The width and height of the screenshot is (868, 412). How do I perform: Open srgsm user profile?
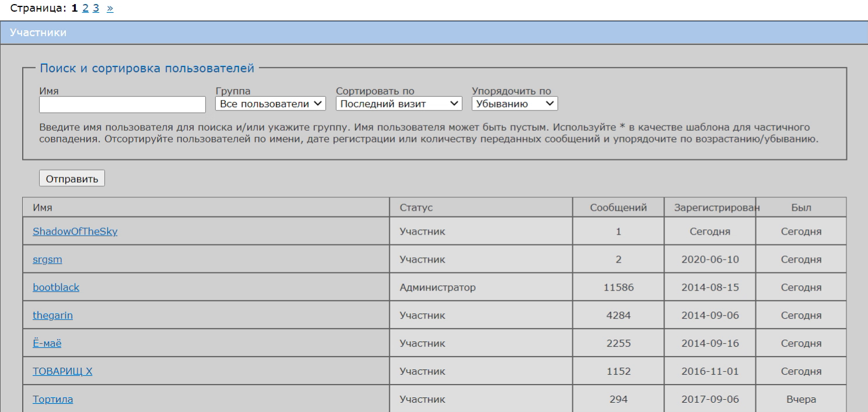tap(47, 260)
